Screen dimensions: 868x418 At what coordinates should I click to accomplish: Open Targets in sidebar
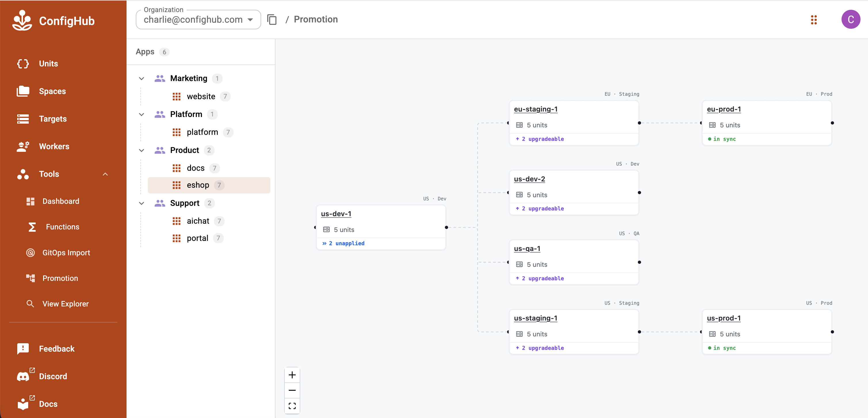tap(53, 119)
